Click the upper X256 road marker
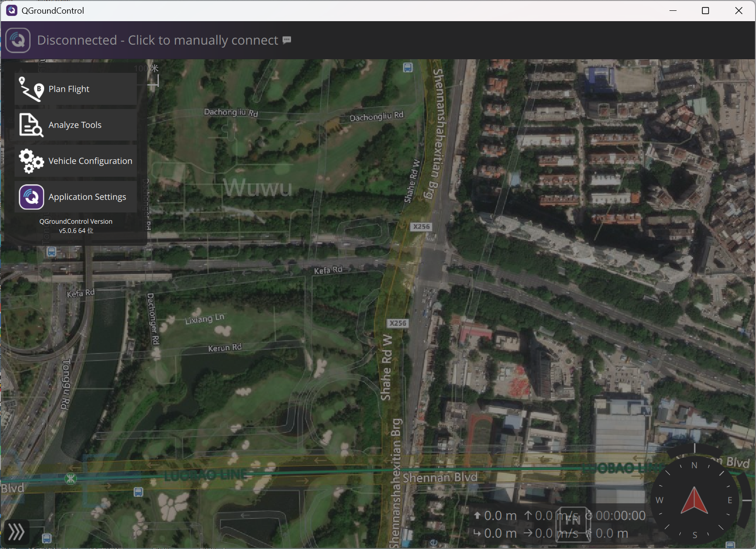Viewport: 756px width, 549px height. click(x=421, y=227)
